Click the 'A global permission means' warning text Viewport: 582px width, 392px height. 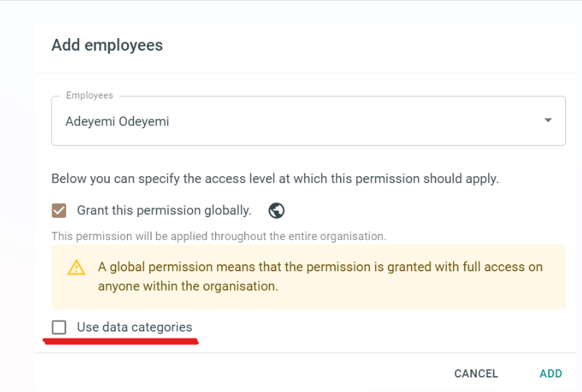(178, 267)
